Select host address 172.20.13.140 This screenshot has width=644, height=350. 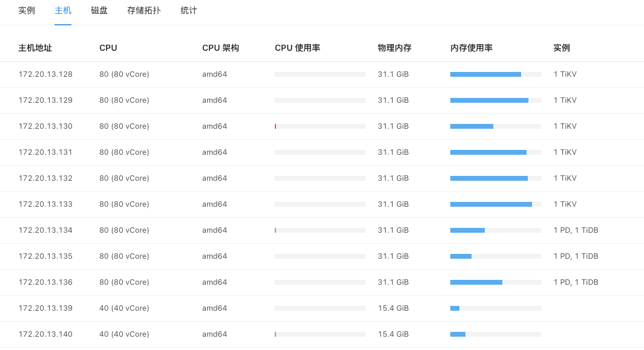(45, 334)
